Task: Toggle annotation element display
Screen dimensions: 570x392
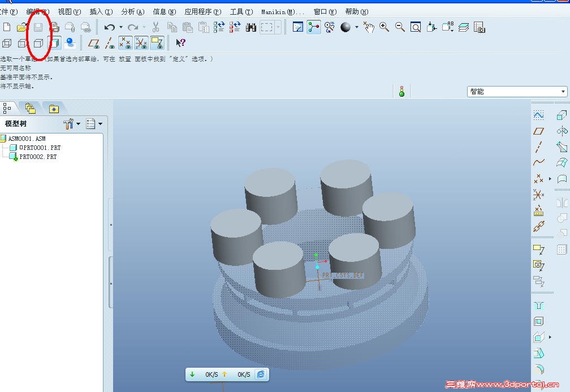Action: (157, 43)
